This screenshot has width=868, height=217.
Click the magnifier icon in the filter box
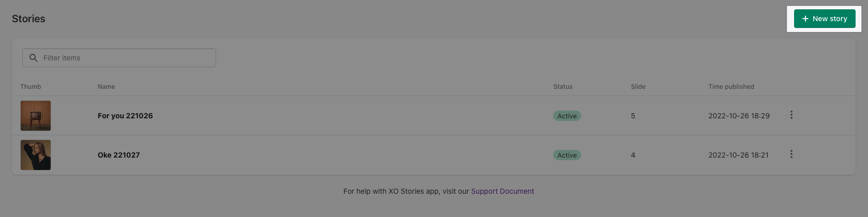[34, 58]
